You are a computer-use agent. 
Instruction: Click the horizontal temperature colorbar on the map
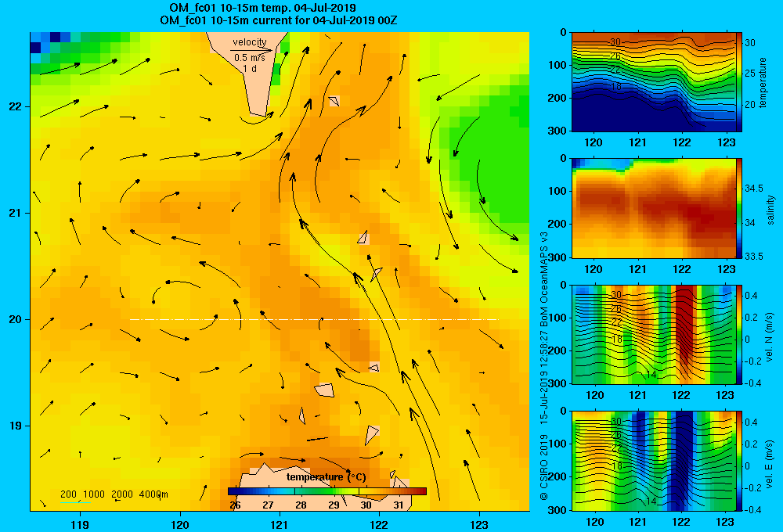point(327,491)
